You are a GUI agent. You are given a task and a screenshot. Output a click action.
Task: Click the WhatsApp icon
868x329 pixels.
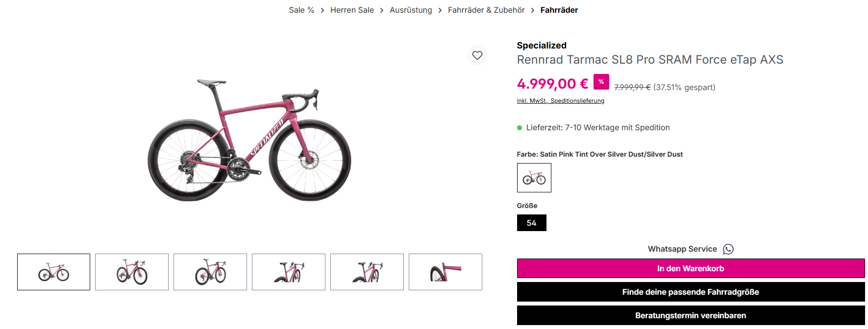click(x=728, y=249)
